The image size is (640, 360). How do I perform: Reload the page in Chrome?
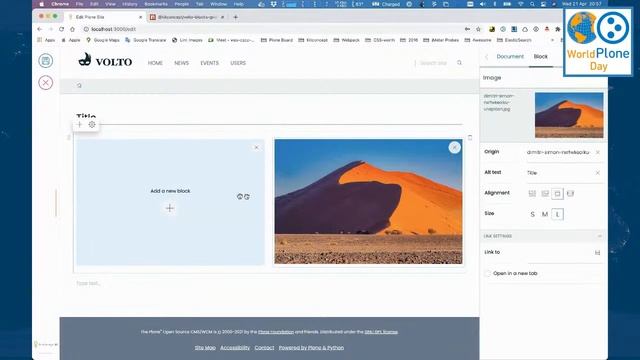click(61, 29)
